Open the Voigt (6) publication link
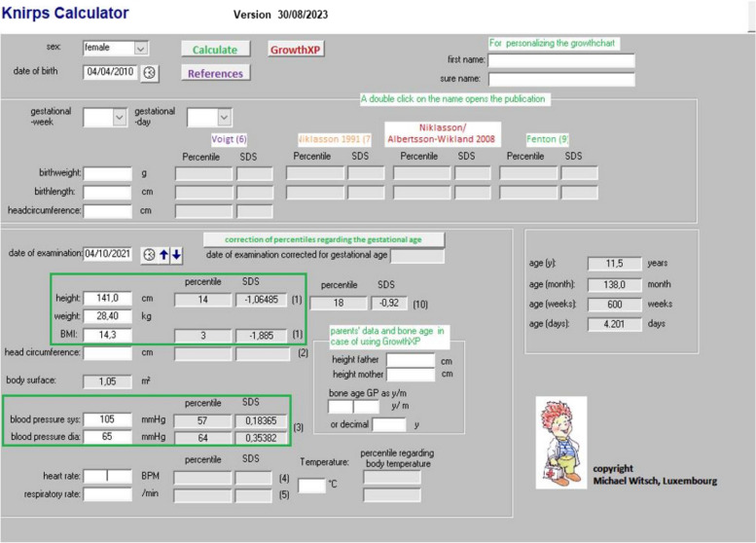 coord(229,139)
